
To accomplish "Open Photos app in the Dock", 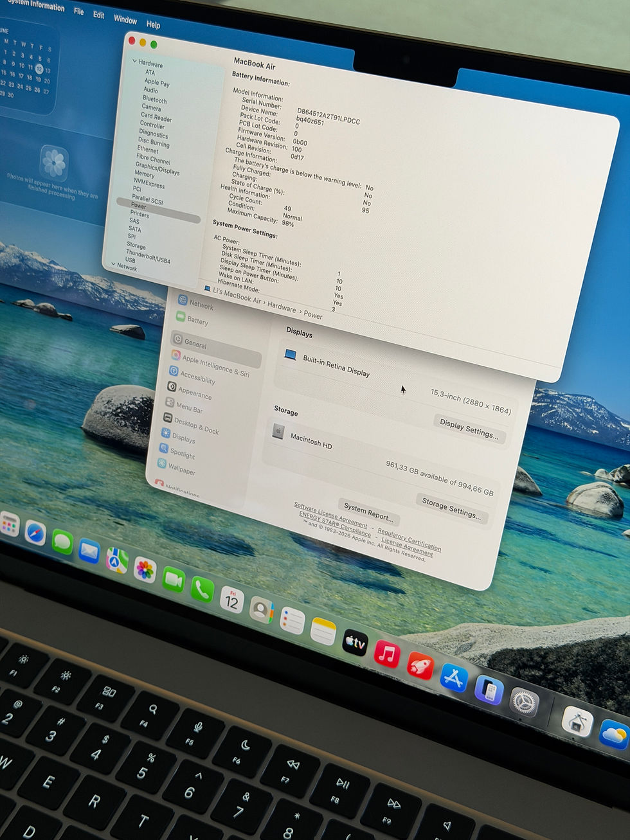I will (x=145, y=569).
